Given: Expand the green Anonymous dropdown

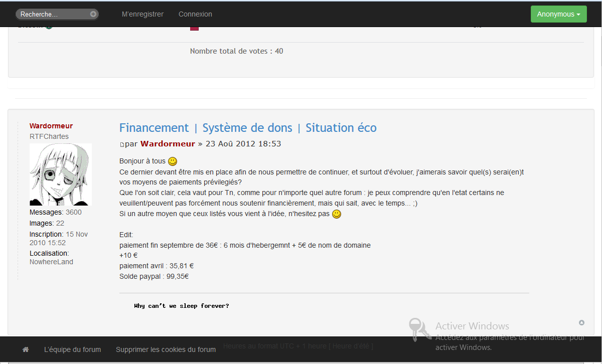Looking at the screenshot, I should coord(558,15).
